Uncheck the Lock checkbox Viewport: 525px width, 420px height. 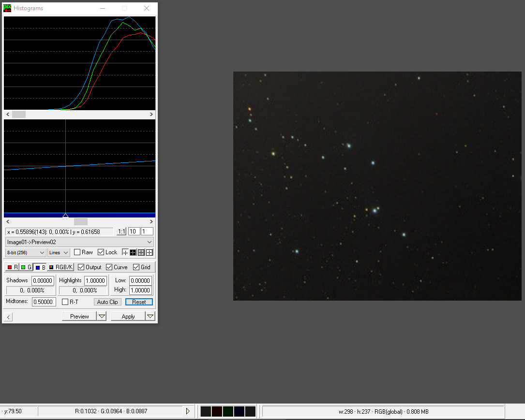[x=101, y=252]
